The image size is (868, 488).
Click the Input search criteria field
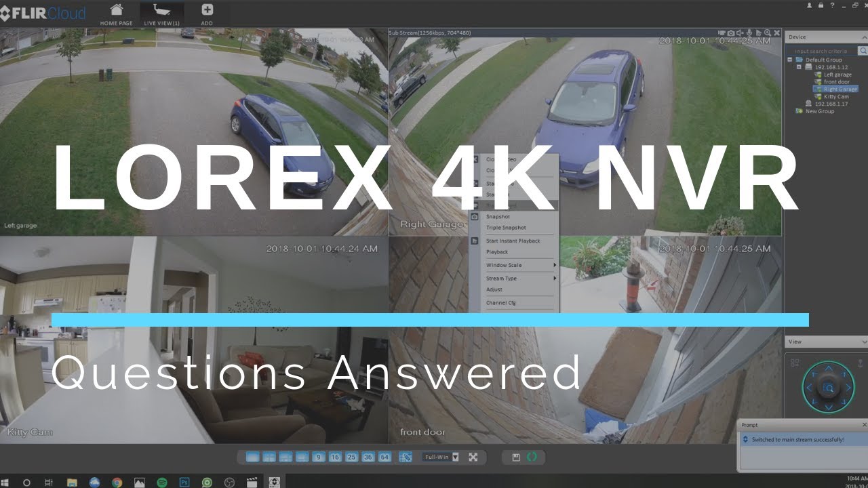[822, 51]
